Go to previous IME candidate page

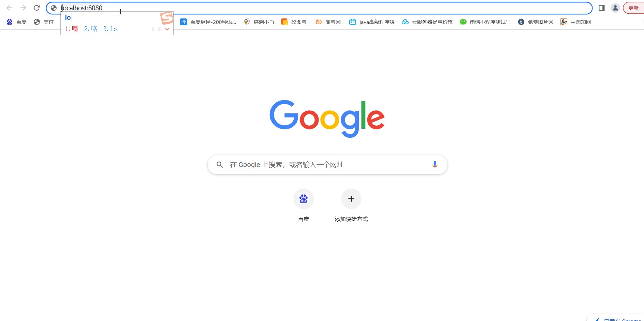pyautogui.click(x=153, y=29)
